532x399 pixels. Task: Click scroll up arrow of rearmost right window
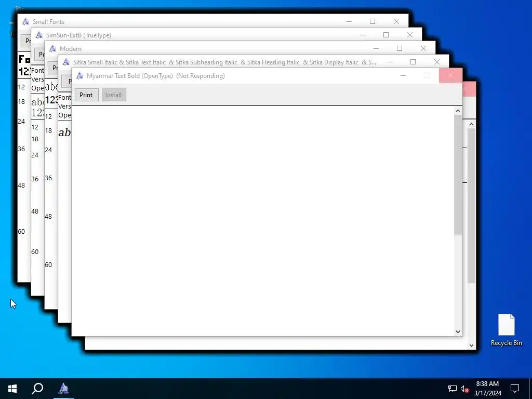coord(472,124)
